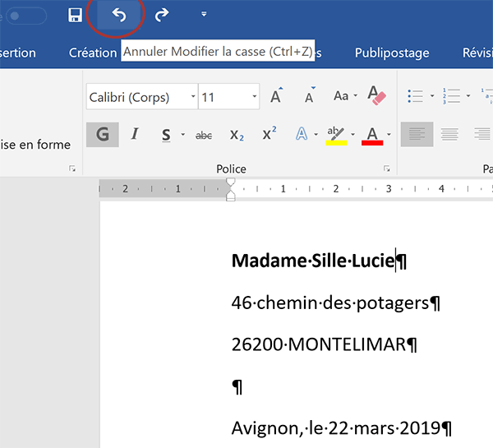
Task: Toggle bold (G) formatting off
Action: click(x=102, y=135)
